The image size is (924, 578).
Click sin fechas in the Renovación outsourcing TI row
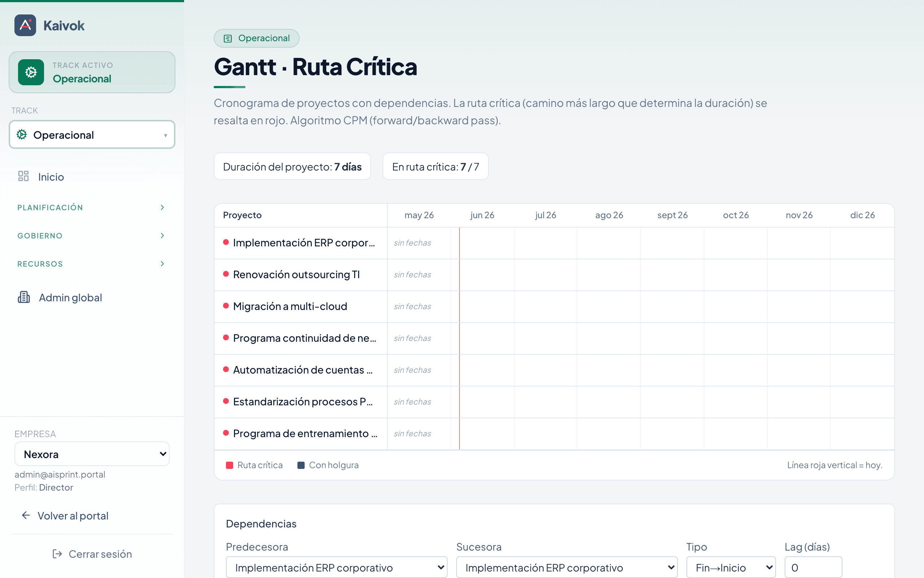coord(412,275)
